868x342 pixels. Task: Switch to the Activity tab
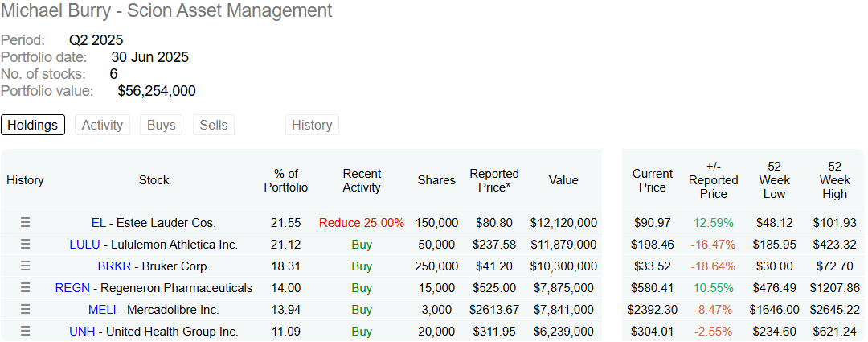coord(102,125)
